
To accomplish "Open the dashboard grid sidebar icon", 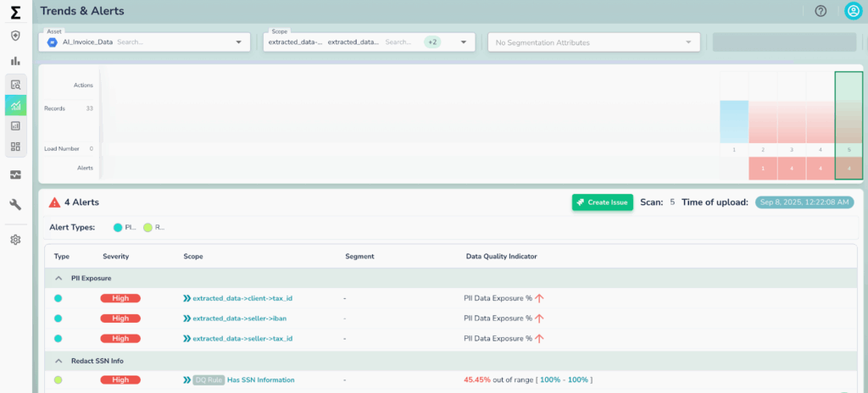I will tap(15, 147).
